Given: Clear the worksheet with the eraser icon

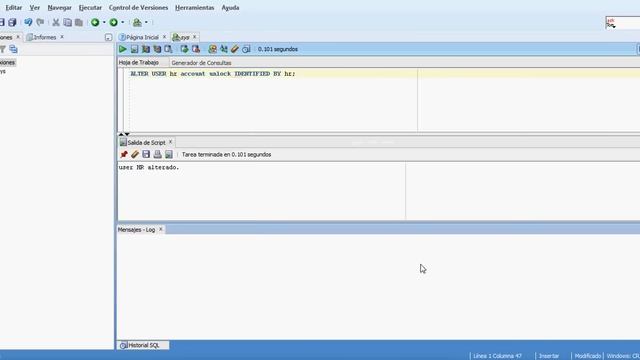Looking at the screenshot, I should [235, 49].
